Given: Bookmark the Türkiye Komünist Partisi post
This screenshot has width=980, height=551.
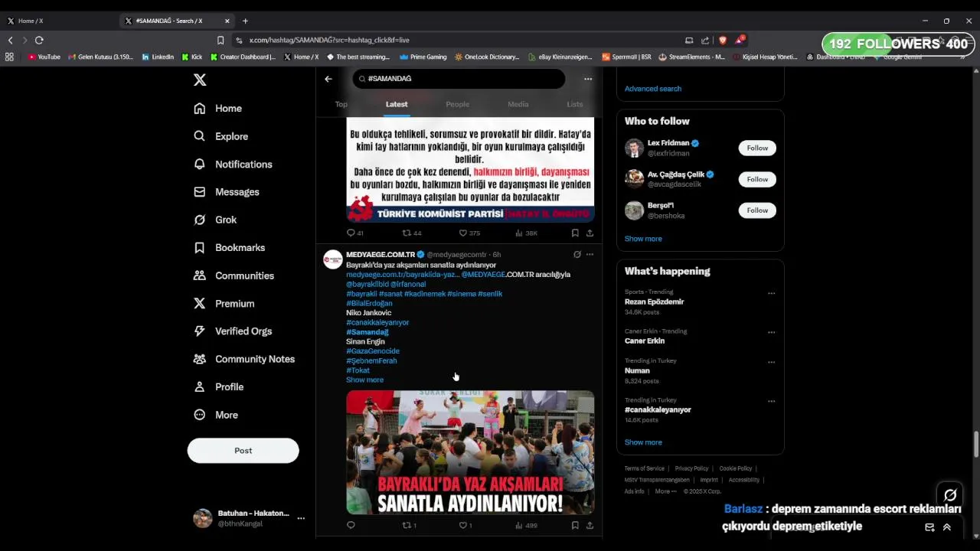Looking at the screenshot, I should click(575, 233).
